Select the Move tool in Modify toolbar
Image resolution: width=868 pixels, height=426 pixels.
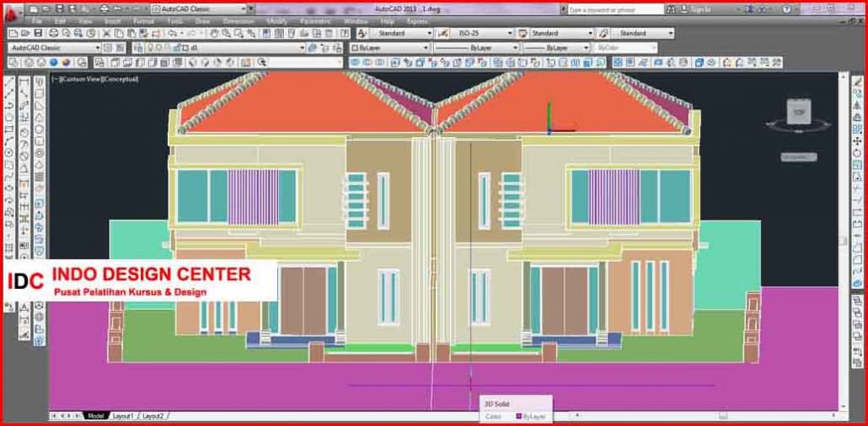[x=858, y=141]
